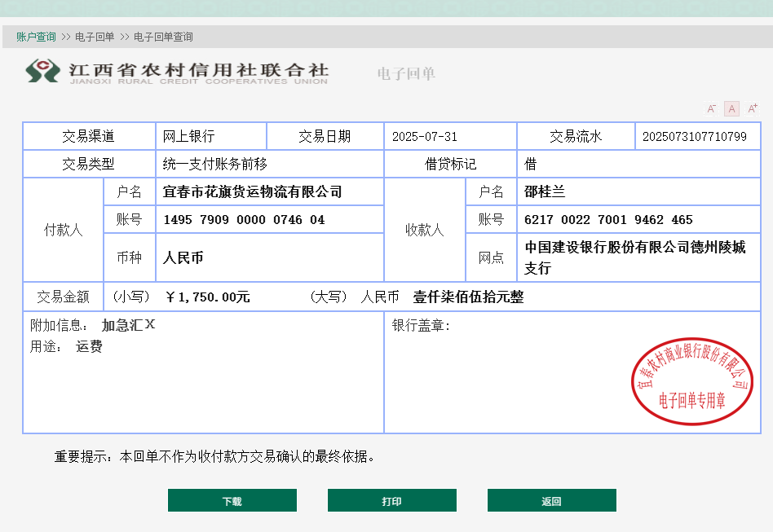Click payer account 1495 7909 0000 0746 04
The height and width of the screenshot is (532, 773).
tap(244, 220)
